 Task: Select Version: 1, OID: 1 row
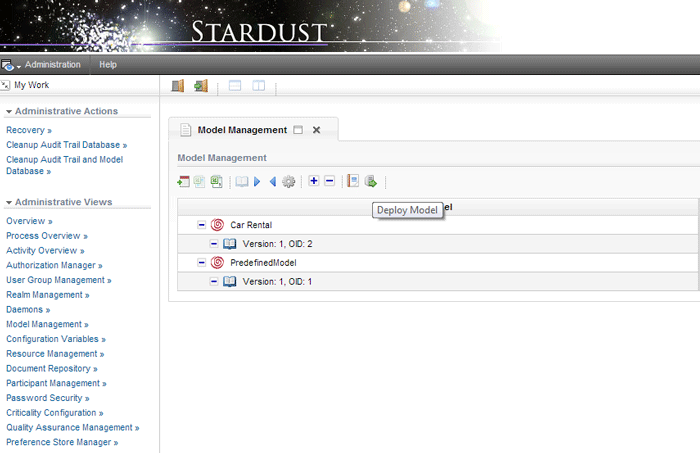[438, 282]
